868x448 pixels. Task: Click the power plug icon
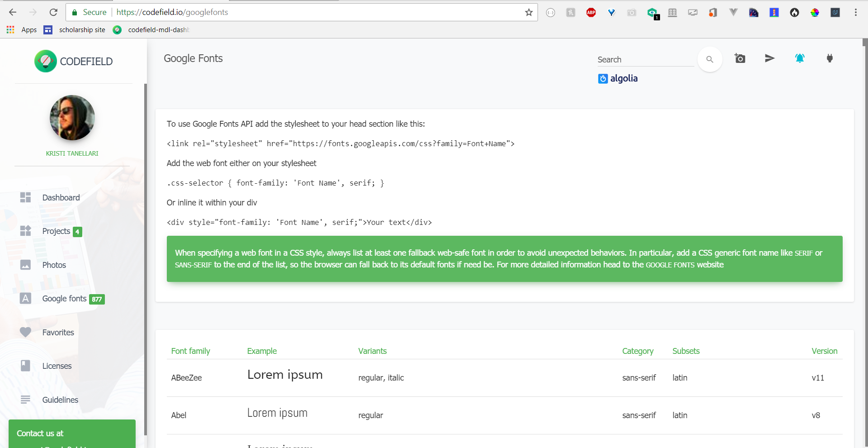(x=830, y=58)
